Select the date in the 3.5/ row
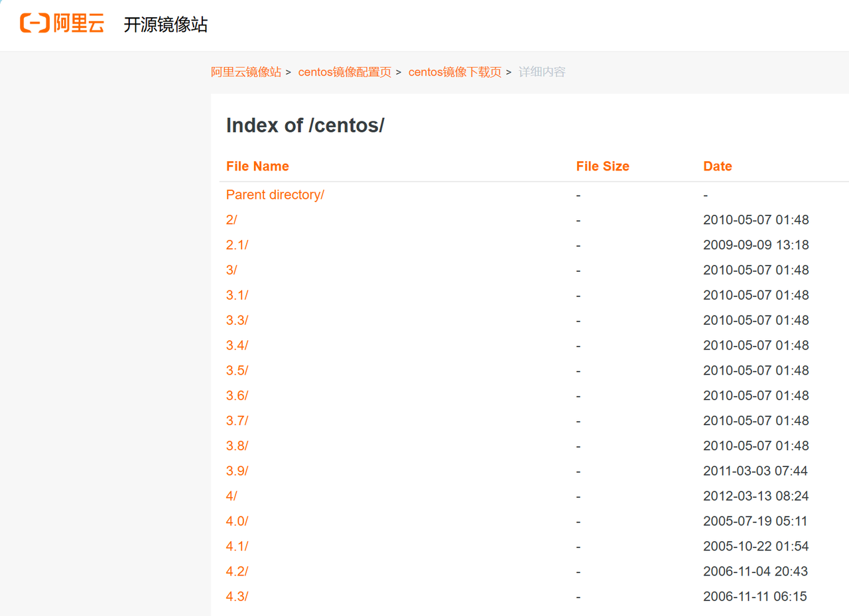Image resolution: width=849 pixels, height=616 pixels. click(x=756, y=371)
